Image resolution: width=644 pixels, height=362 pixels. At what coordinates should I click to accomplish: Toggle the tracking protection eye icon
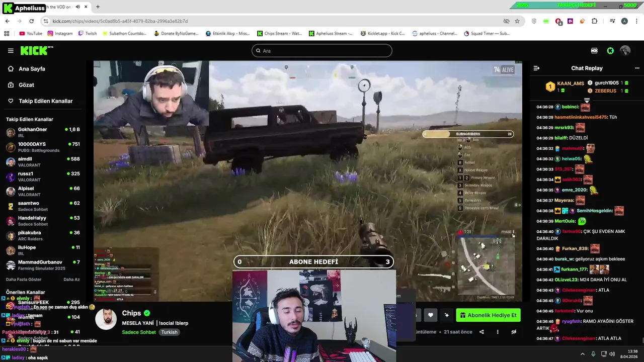click(506, 21)
